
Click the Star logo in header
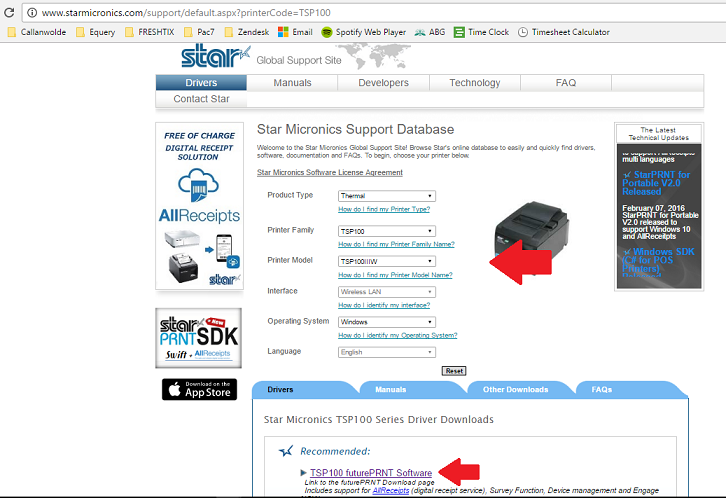pos(215,56)
